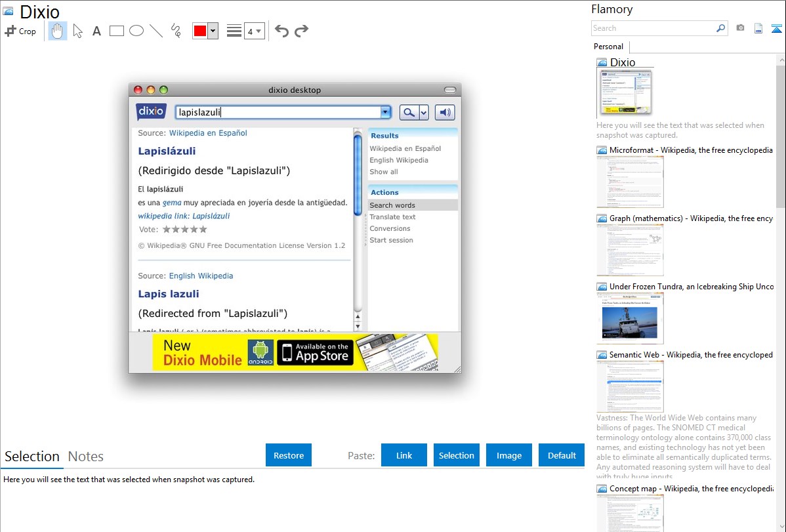Redo the last undone action
This screenshot has height=532, width=786.
pyautogui.click(x=301, y=31)
